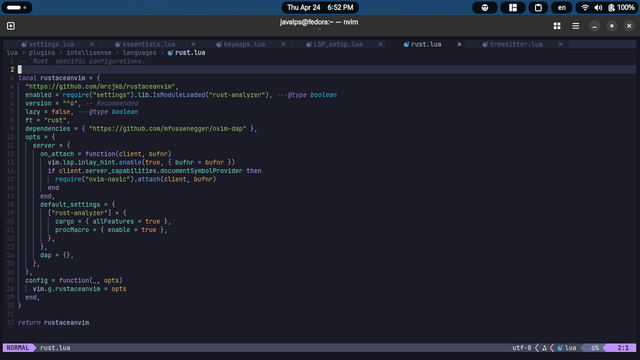Click 'procMacro' on line 21
Screen dimensions: 640x360
click(x=72, y=230)
